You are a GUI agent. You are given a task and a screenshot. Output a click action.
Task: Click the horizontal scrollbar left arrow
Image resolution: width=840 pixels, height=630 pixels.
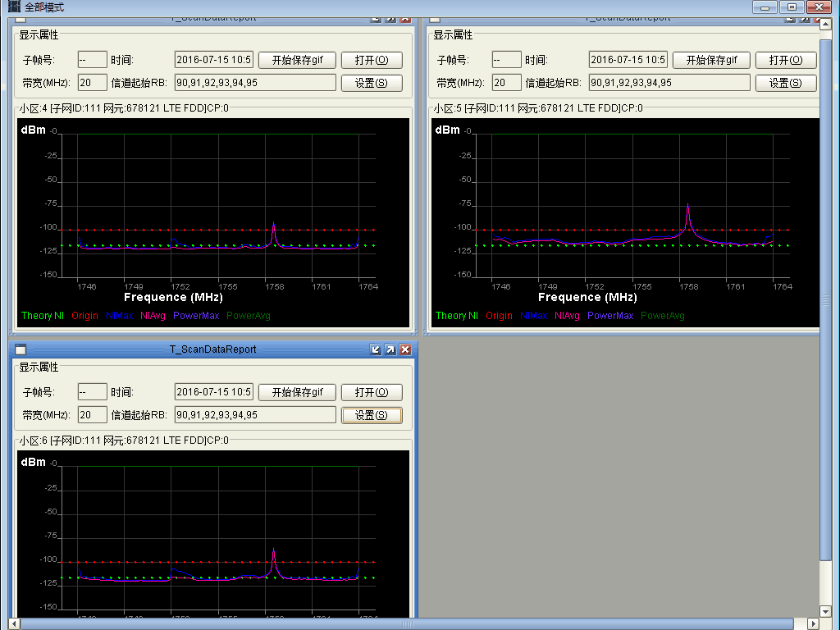coord(15,623)
